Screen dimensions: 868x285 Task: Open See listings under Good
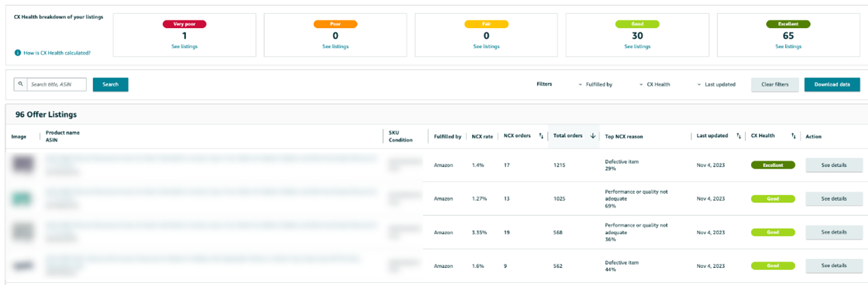click(637, 47)
